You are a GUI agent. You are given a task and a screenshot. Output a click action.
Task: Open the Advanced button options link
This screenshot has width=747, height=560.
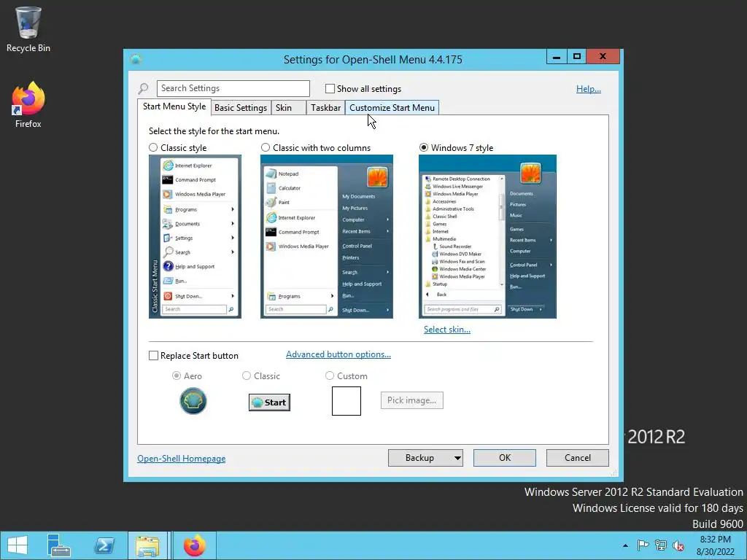338,354
